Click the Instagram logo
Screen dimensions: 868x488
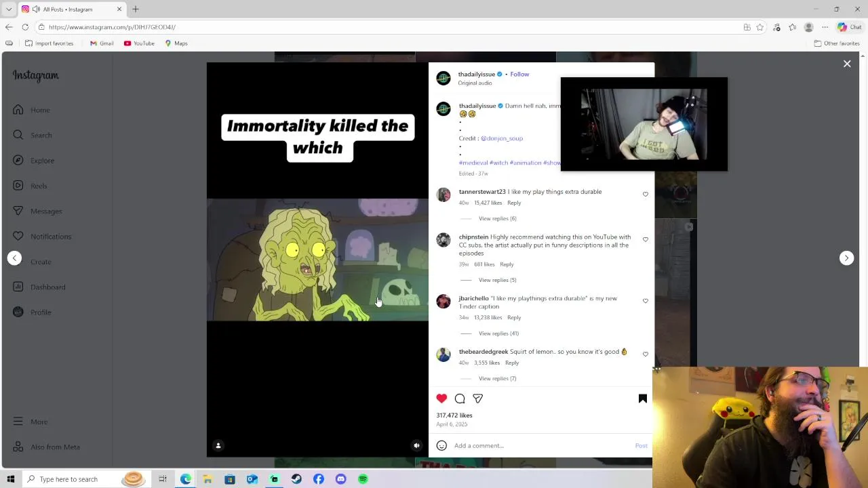pos(36,76)
